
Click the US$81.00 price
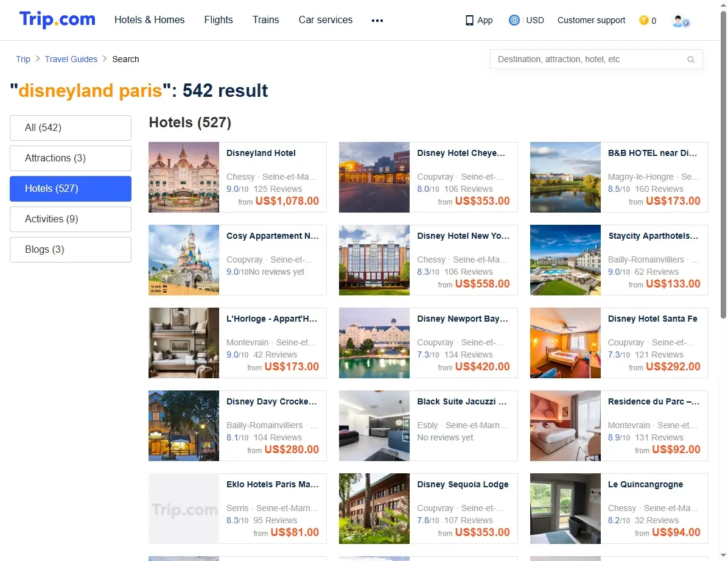[295, 532]
